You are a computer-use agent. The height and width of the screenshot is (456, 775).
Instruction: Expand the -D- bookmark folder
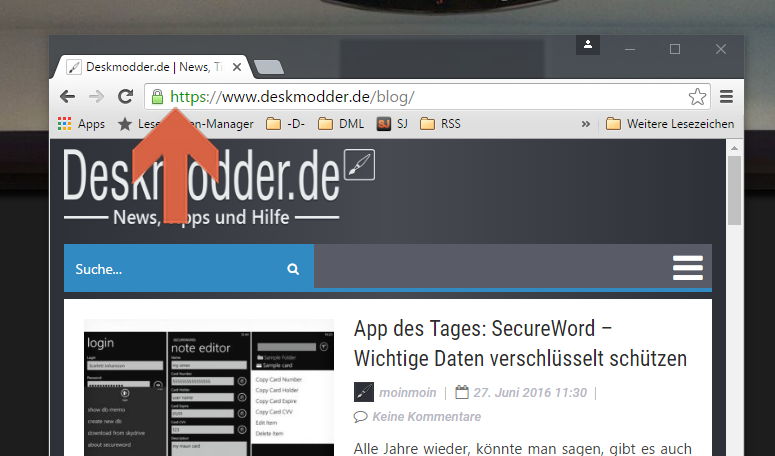coord(285,124)
